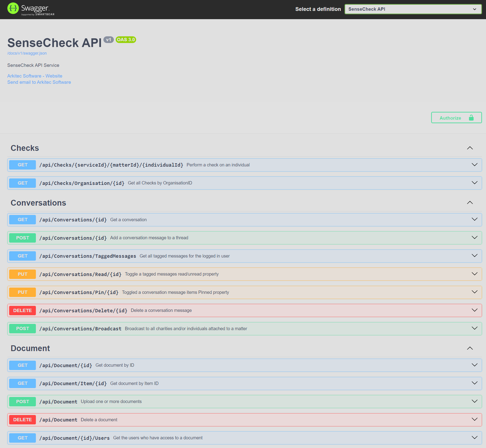Click path /api/Document/Item/{id}
Screen dimensions: 486x448
tap(73, 384)
